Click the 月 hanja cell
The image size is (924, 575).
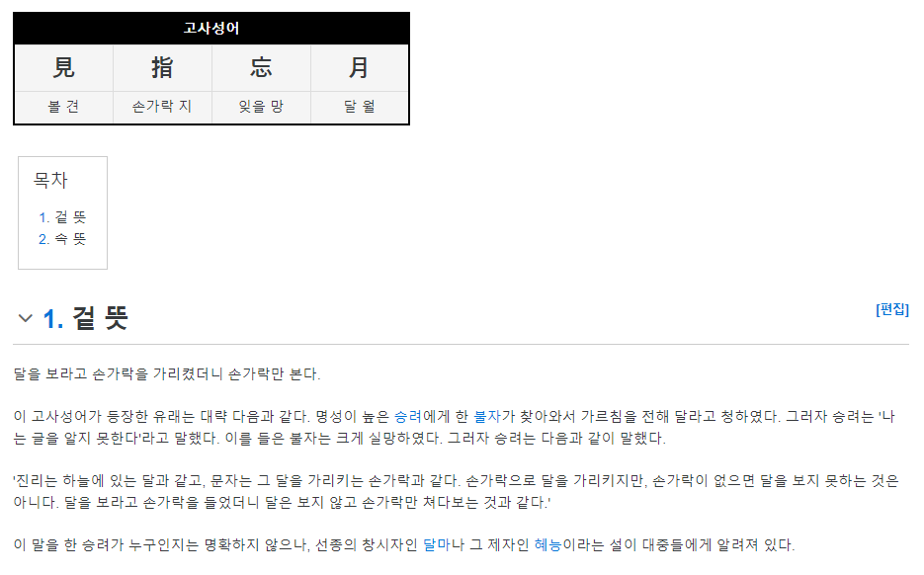pos(359,68)
